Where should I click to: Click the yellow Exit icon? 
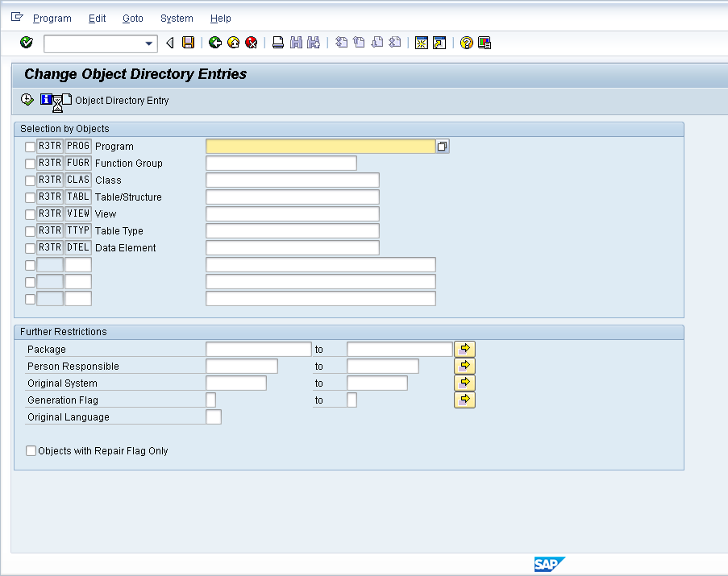tap(233, 43)
